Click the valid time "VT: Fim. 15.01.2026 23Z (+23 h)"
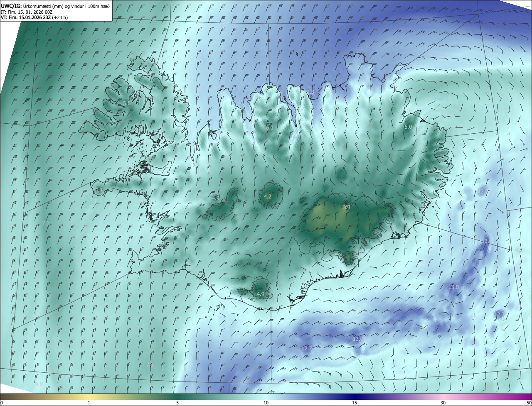This screenshot has height=406, width=532. coord(34,17)
